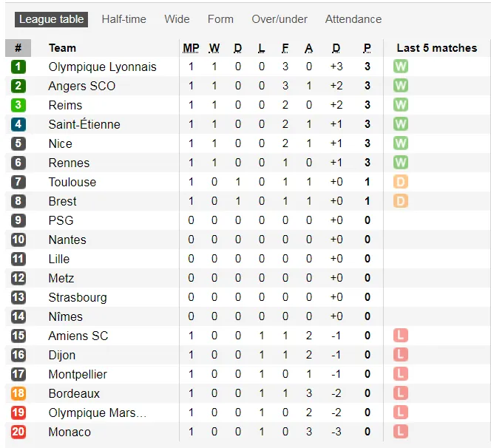
Task: Open Olympique Lyonnais team link
Action: (102, 67)
